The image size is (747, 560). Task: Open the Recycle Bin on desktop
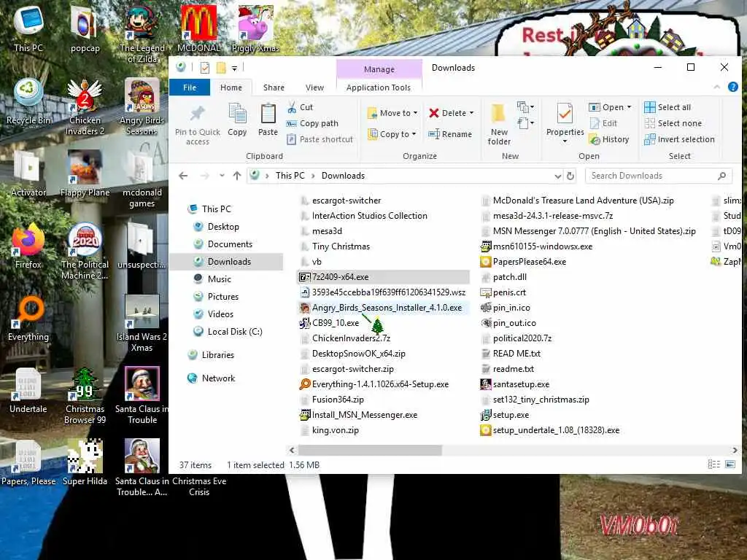click(28, 101)
